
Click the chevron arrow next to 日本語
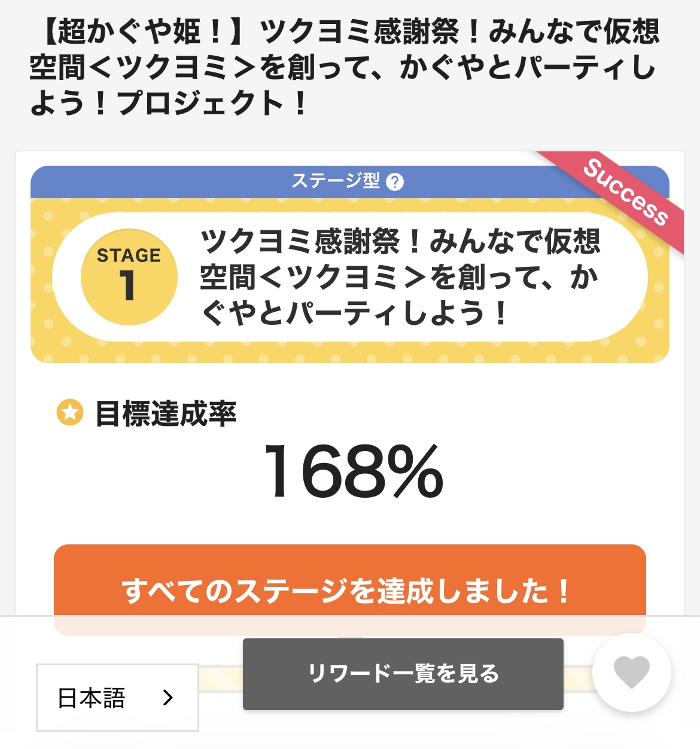pos(168,698)
